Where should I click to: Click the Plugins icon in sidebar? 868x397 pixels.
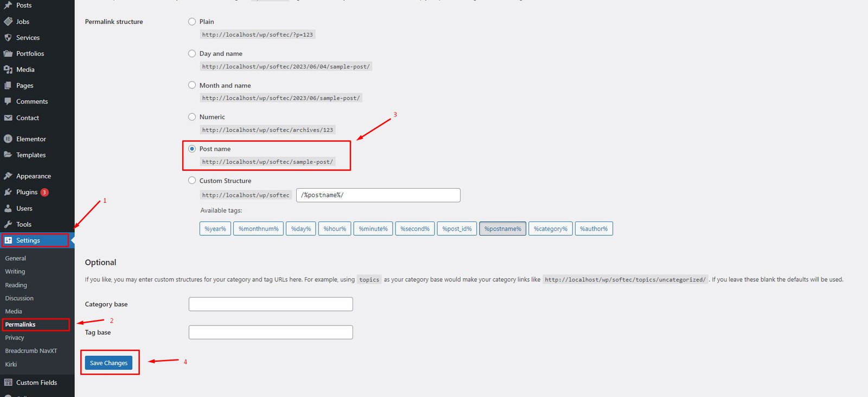click(8, 193)
